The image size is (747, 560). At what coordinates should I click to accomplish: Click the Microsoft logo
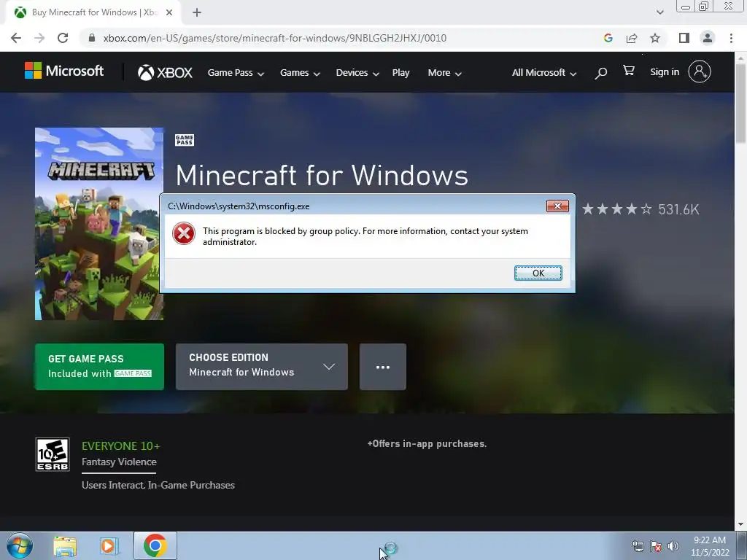point(64,71)
